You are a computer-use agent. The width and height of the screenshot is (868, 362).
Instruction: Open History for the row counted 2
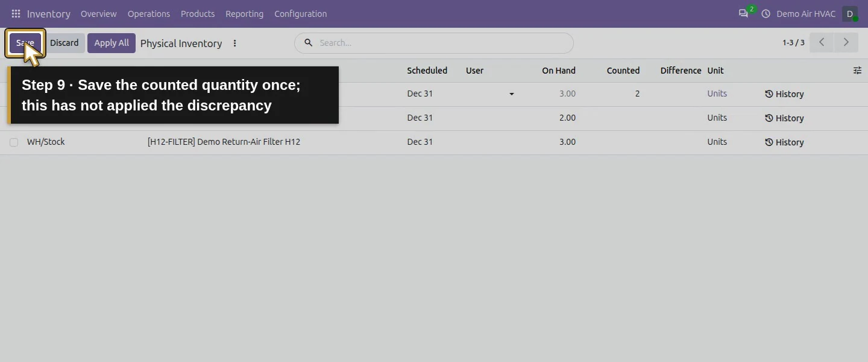point(784,94)
